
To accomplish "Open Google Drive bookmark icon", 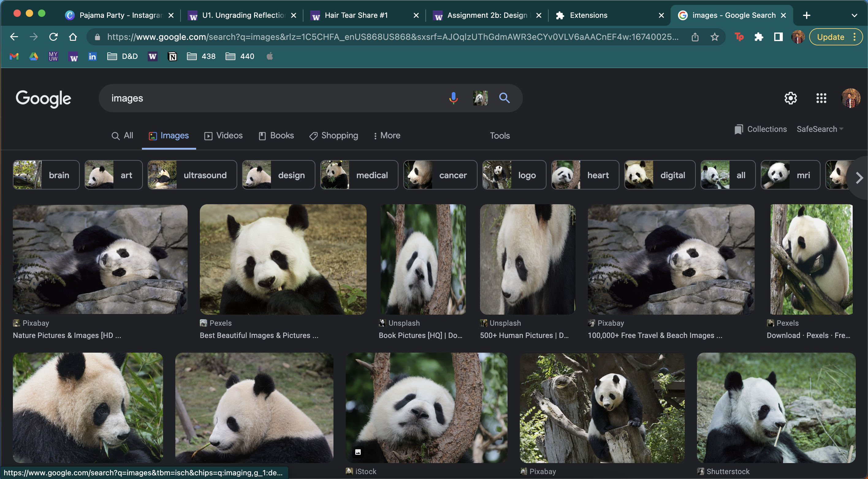I will [33, 56].
